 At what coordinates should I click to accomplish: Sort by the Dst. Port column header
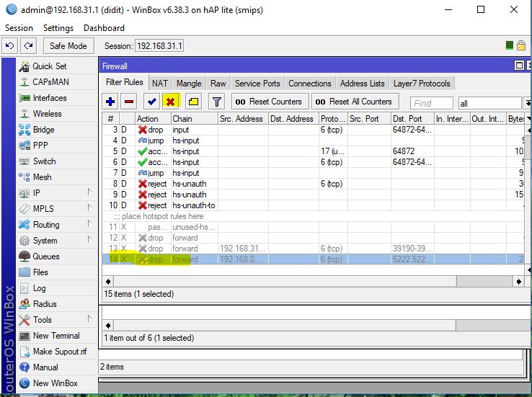[x=412, y=119]
